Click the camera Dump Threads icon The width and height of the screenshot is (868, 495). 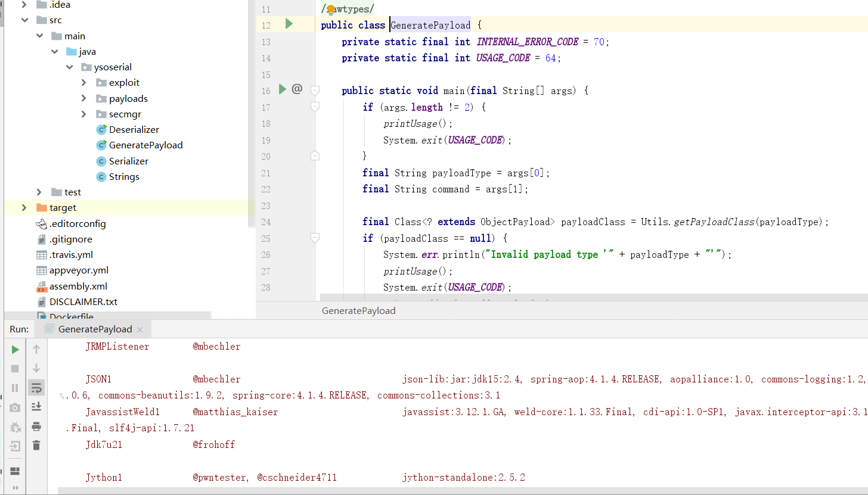click(x=15, y=407)
